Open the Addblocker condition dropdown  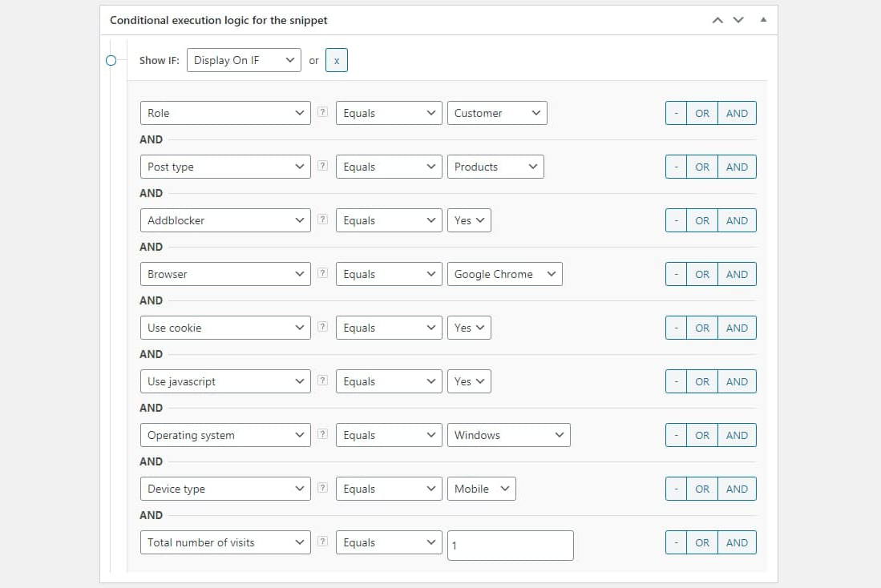click(x=225, y=220)
